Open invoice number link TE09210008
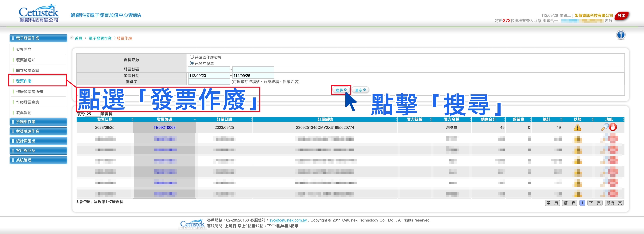The image size is (644, 234). [165, 127]
